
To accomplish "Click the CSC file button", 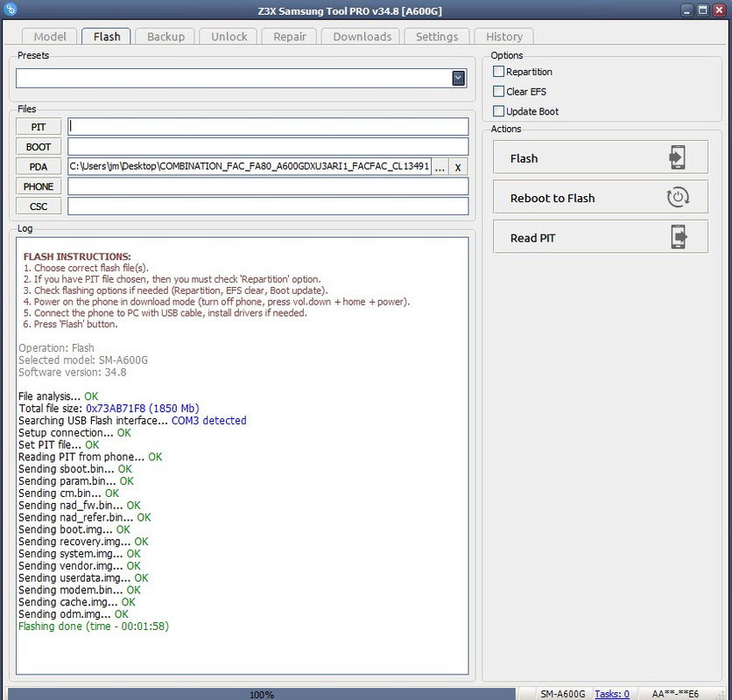I will point(39,206).
